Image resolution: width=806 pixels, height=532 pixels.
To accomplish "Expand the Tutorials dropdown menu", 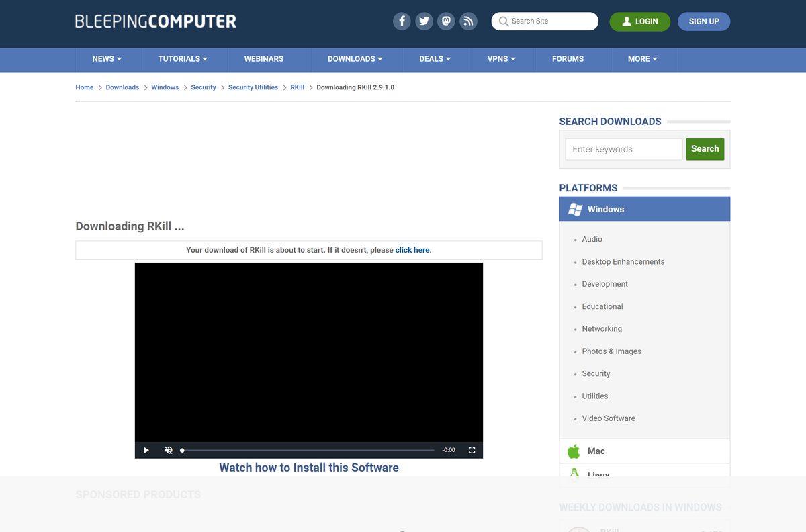I will (183, 59).
